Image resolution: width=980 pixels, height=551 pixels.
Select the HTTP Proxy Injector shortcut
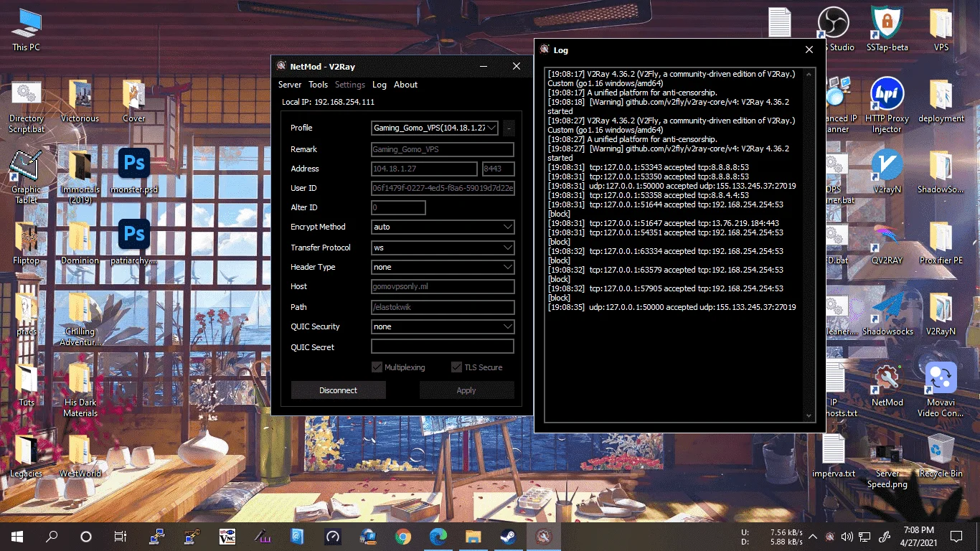pos(887,105)
